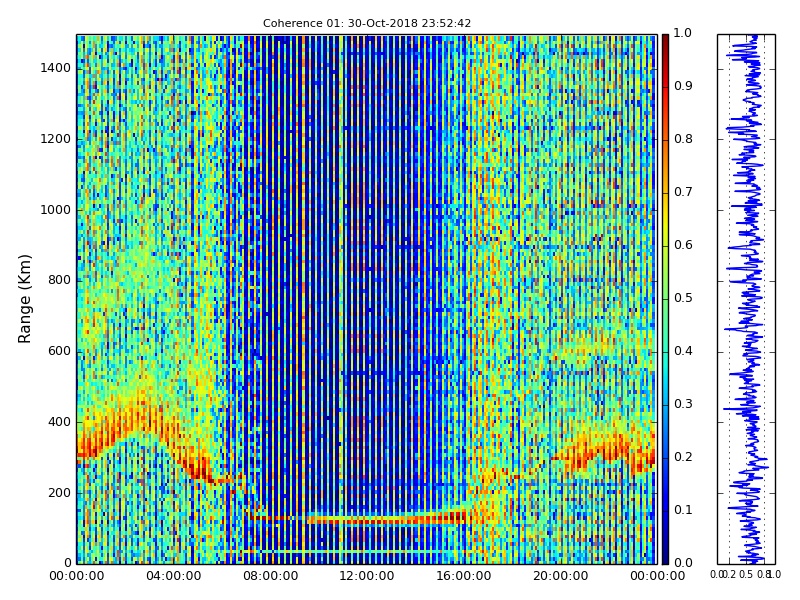Click the 0.2 colorbar tick label

(683, 457)
